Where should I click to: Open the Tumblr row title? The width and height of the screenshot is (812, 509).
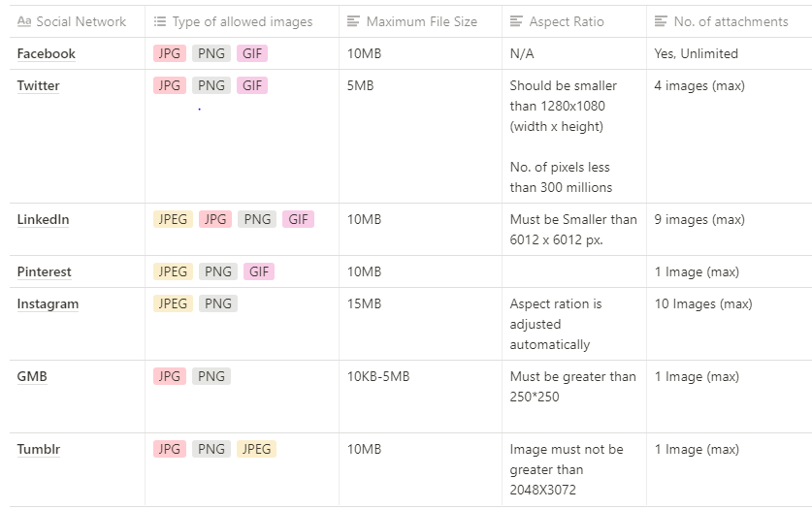click(39, 450)
